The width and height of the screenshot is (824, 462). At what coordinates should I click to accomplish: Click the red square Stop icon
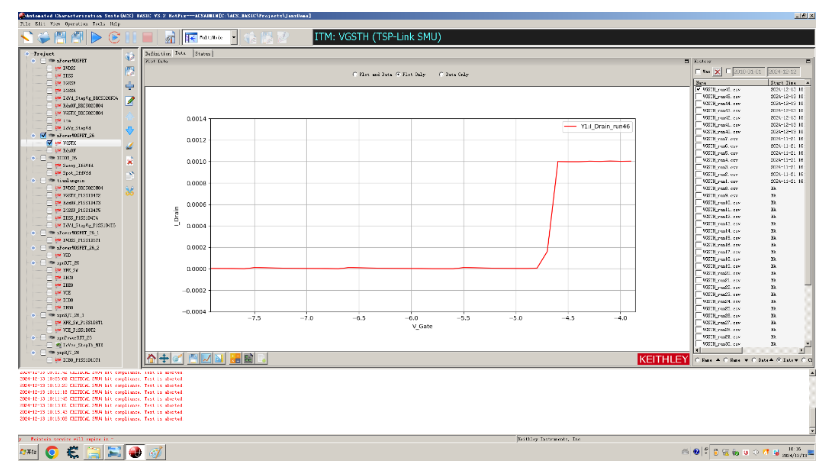click(148, 37)
